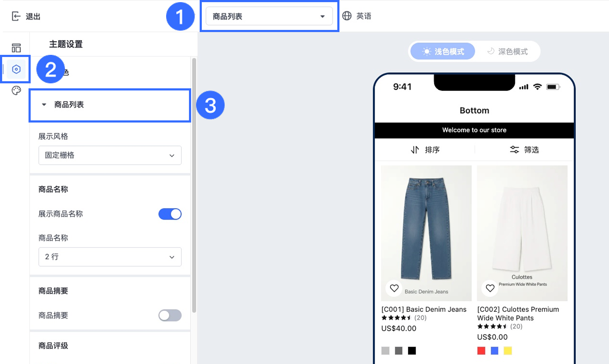This screenshot has width=609, height=364.
Task: Open the 商品列表 page selector dropdown
Action: pos(269,16)
